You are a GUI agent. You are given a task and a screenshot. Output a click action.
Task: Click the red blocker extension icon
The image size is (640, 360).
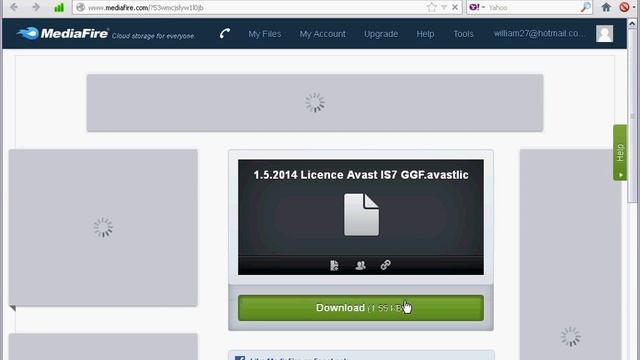(x=624, y=7)
